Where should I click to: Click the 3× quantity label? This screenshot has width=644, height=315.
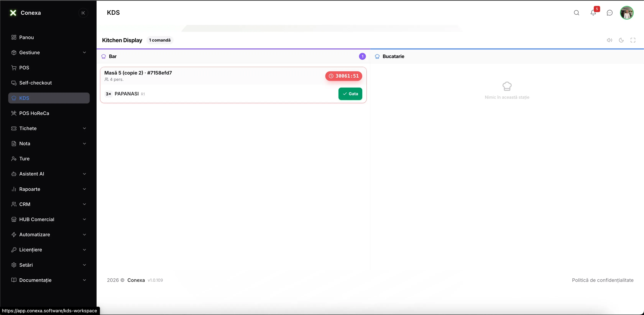coord(108,94)
